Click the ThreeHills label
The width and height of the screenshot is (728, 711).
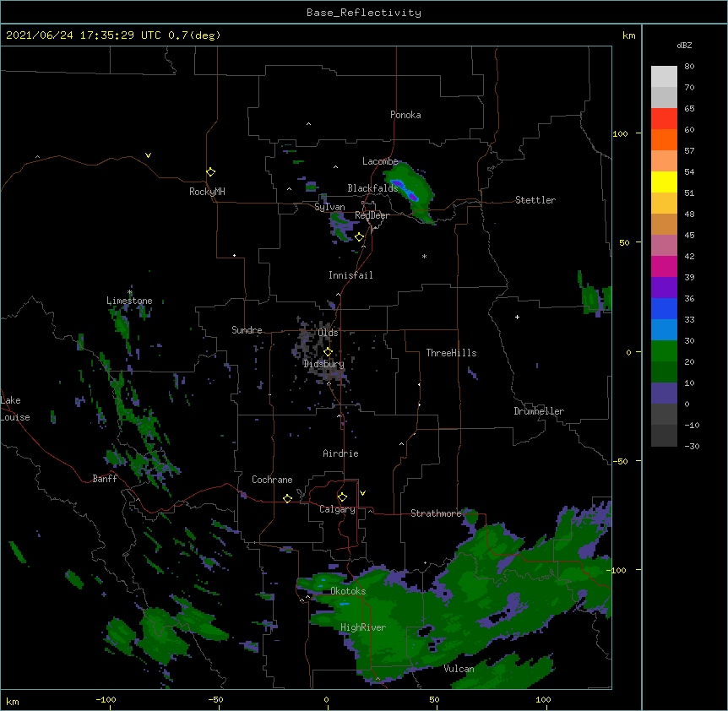pyautogui.click(x=451, y=353)
